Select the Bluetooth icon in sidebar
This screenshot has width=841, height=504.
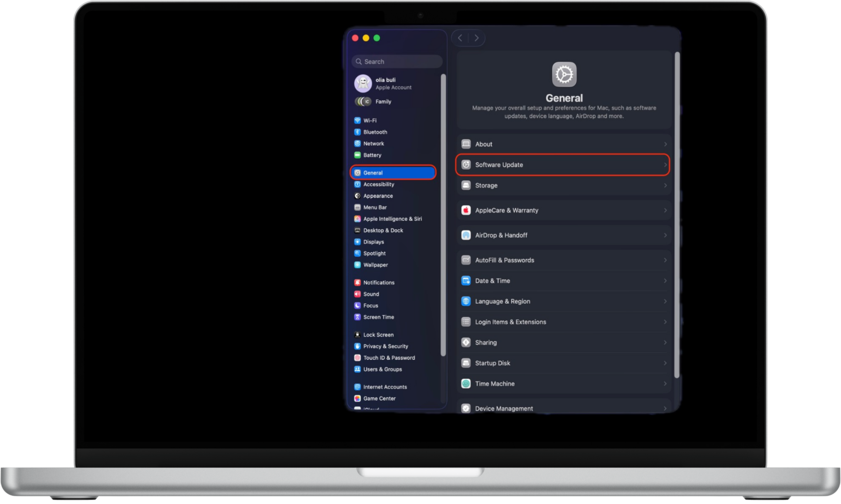(x=358, y=132)
